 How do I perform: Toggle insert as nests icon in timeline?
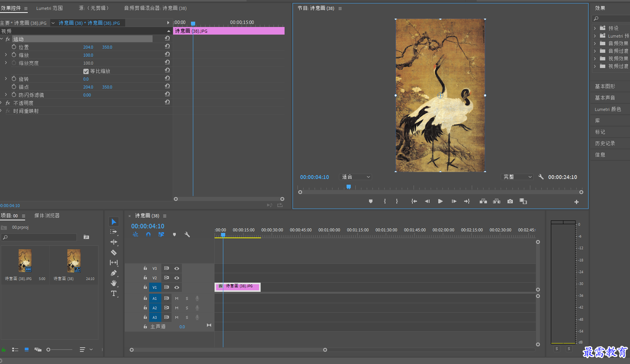point(135,234)
